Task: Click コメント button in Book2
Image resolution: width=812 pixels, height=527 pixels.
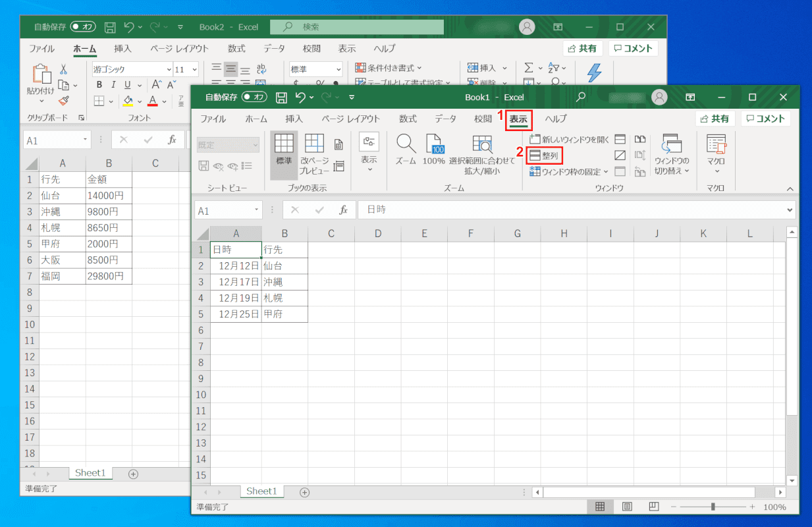Action: (634, 49)
